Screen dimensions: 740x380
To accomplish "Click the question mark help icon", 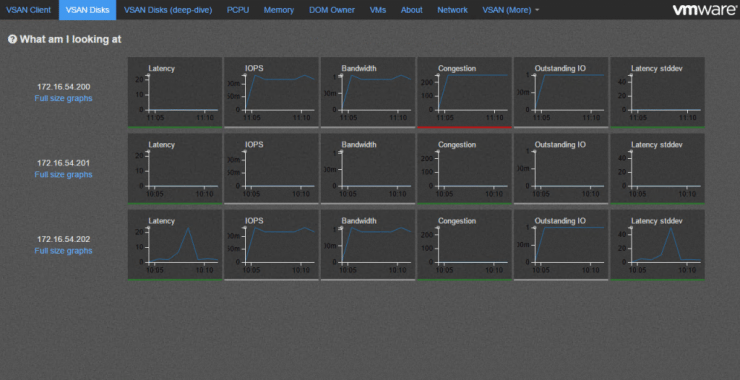I will coord(12,40).
